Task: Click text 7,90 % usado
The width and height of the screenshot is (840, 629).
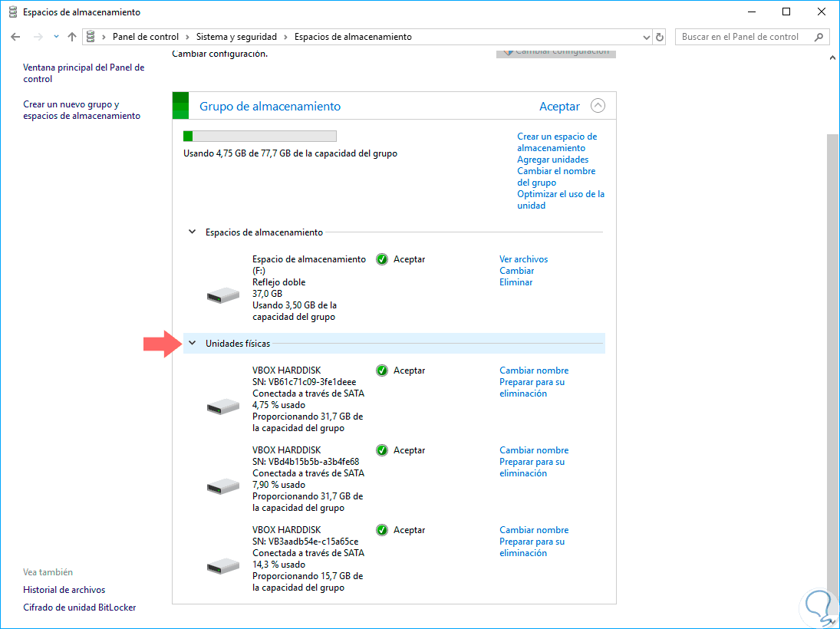Action: click(278, 485)
